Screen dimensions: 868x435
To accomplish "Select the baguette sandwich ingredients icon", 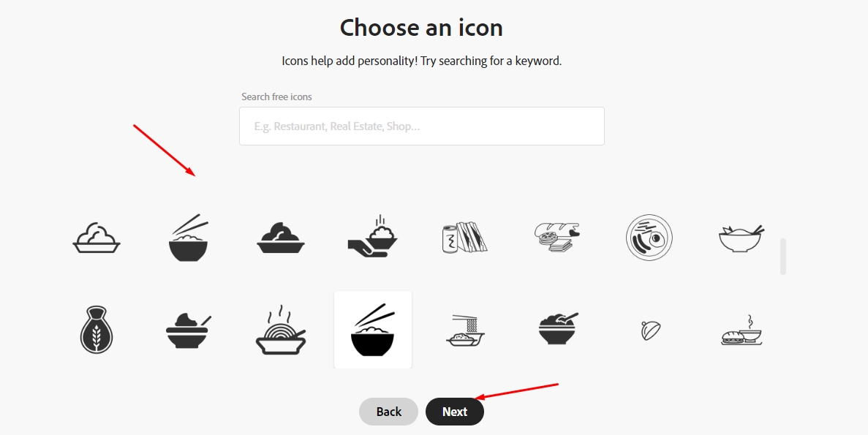I will pos(557,237).
